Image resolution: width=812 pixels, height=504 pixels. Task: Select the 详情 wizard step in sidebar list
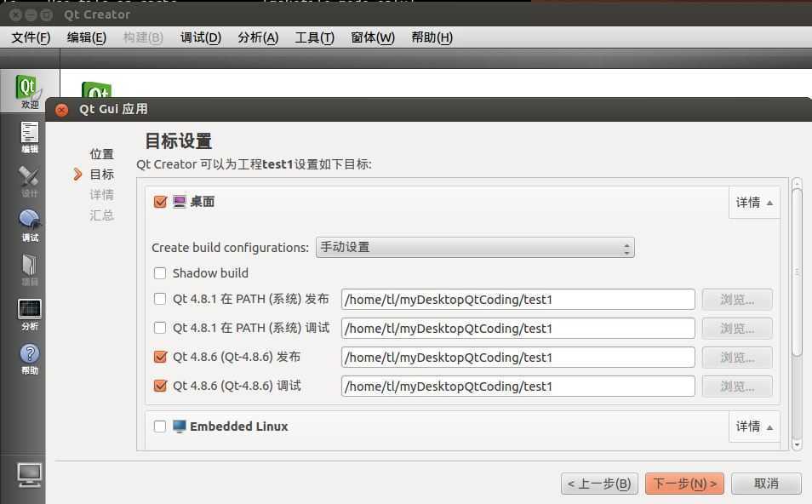click(x=101, y=195)
